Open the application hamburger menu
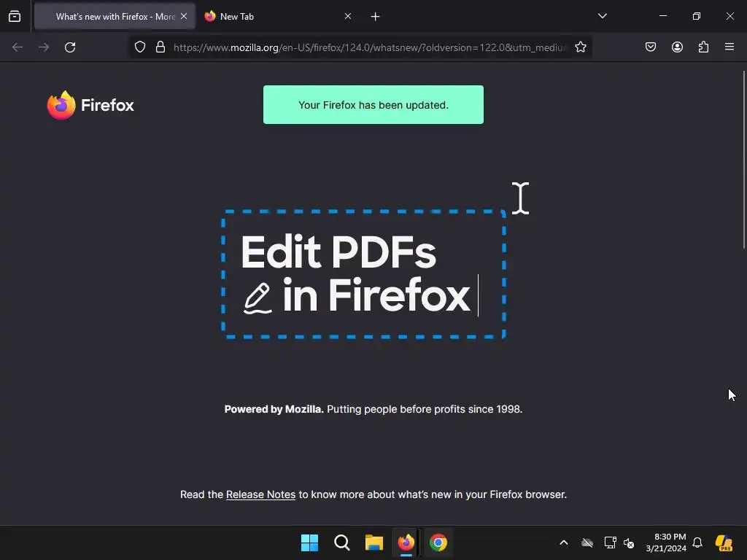 pyautogui.click(x=729, y=47)
